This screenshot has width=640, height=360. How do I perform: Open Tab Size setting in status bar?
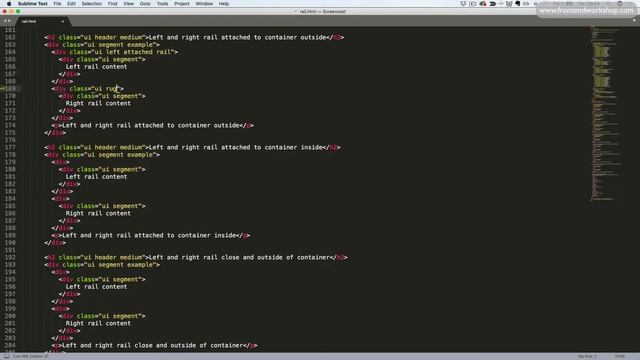587,356
